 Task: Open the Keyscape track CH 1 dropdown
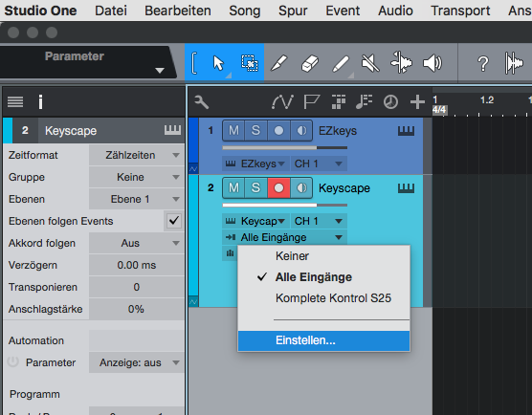coord(319,221)
